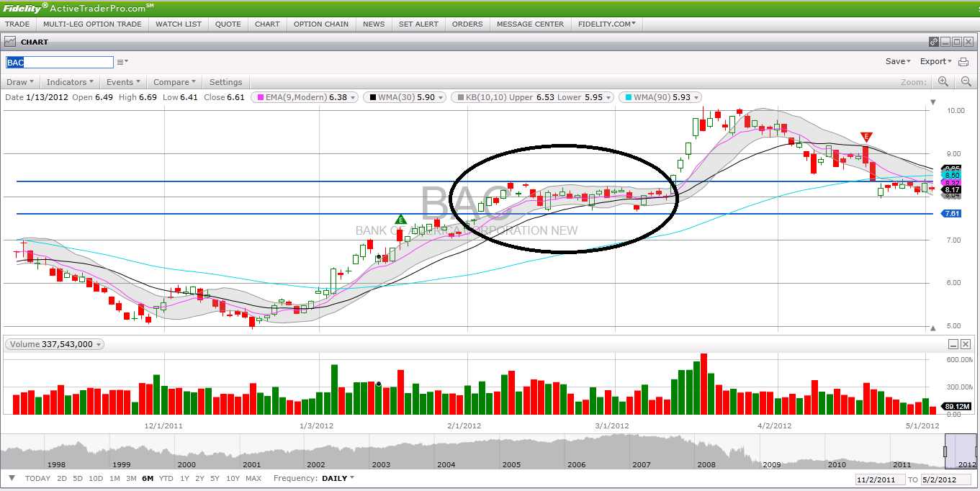Select the 5D time range
This screenshot has height=491, width=980.
pos(78,478)
